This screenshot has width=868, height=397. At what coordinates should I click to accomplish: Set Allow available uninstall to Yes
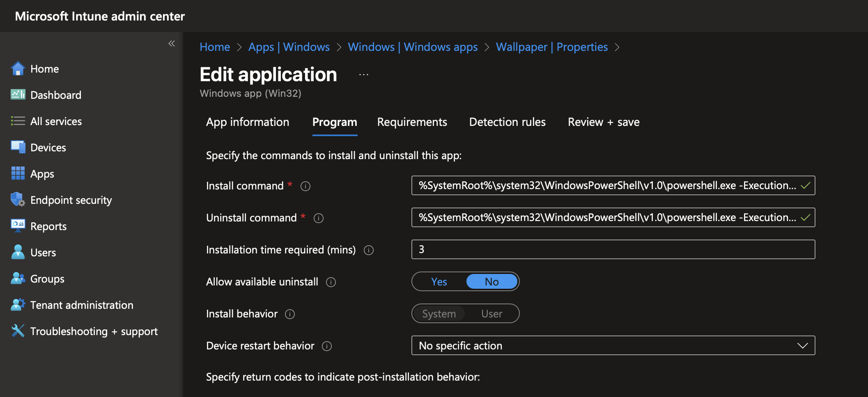coord(439,282)
